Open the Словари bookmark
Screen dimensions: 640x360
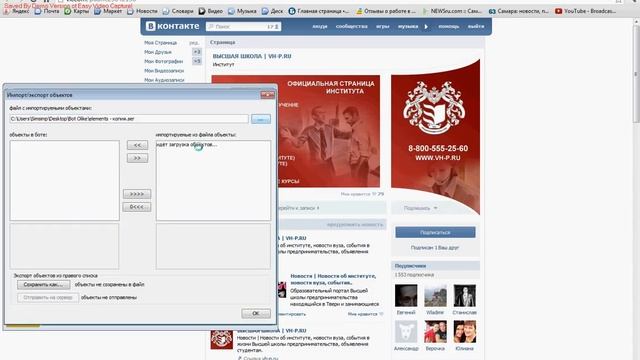tap(178, 11)
